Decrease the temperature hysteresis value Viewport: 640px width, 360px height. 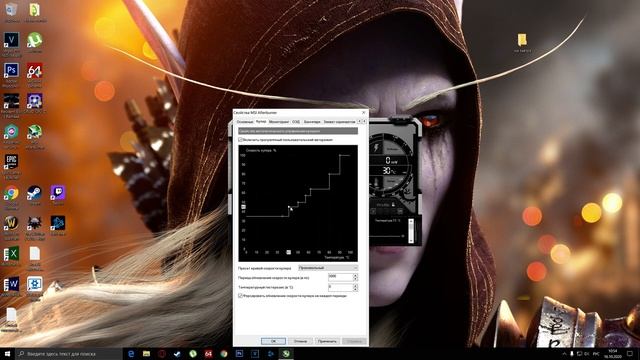pyautogui.click(x=355, y=289)
